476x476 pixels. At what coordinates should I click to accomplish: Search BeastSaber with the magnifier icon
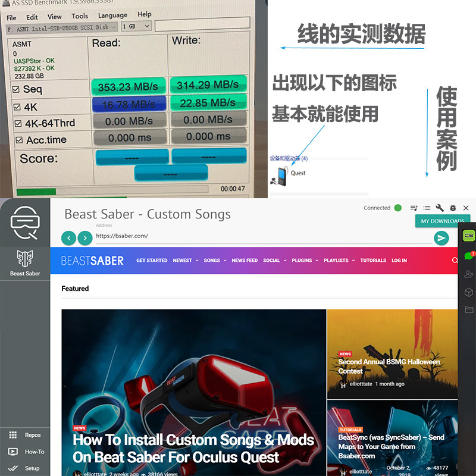pos(455,260)
